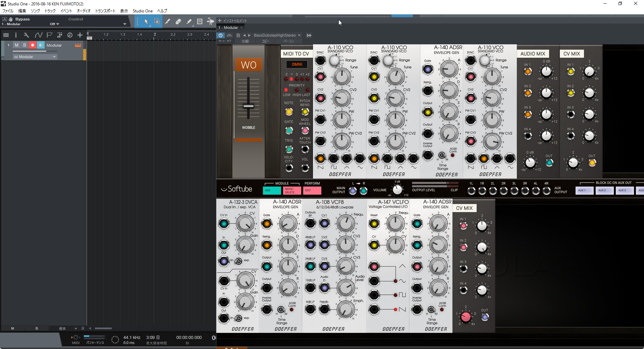The image size is (644, 349).
Task: Click the global M mute at bottom
Action: point(12,329)
